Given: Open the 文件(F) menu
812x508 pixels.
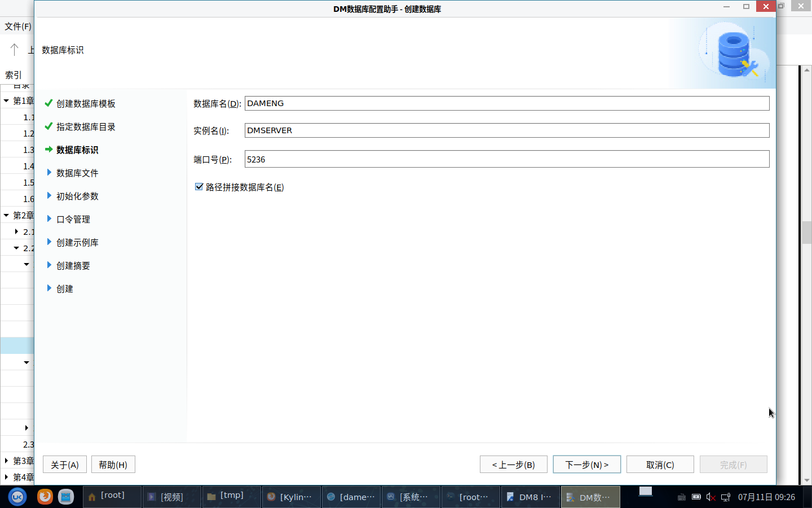Looking at the screenshot, I should (18, 26).
